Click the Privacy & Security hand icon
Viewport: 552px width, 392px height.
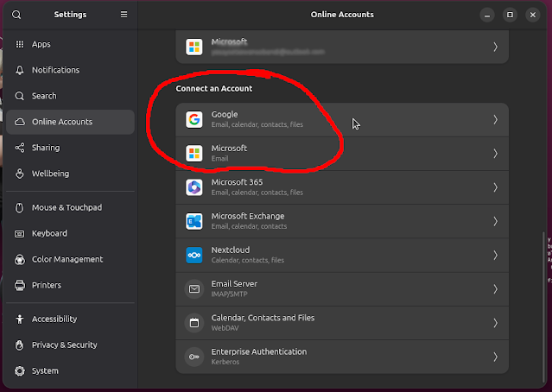tap(20, 345)
